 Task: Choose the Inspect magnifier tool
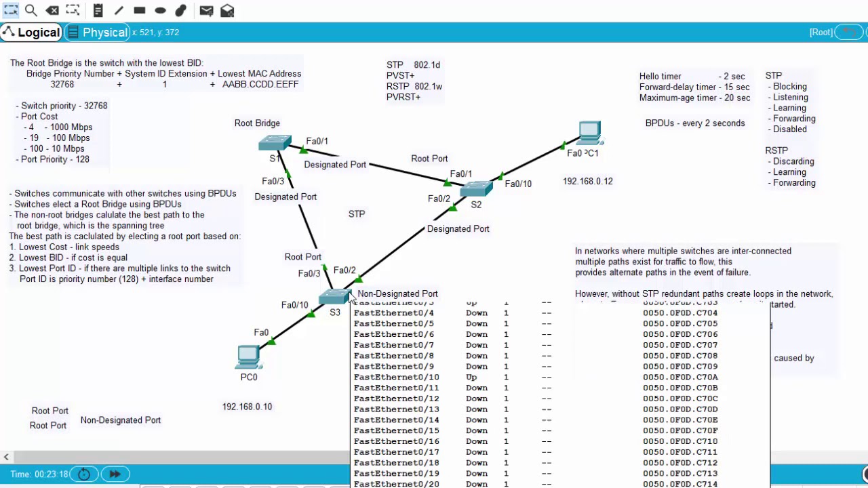31,10
